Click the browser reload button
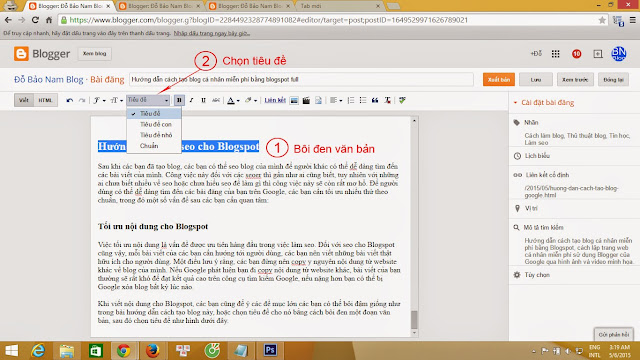The image size is (640, 360). click(35, 20)
